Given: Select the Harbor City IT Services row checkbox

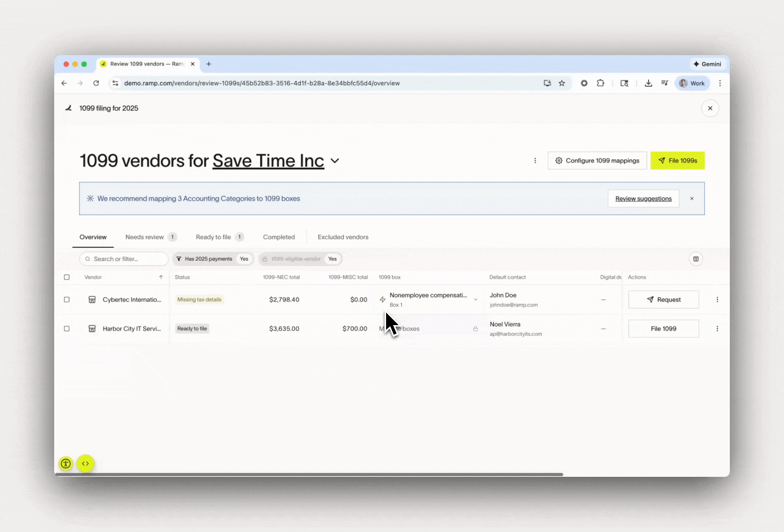Looking at the screenshot, I should tap(66, 329).
